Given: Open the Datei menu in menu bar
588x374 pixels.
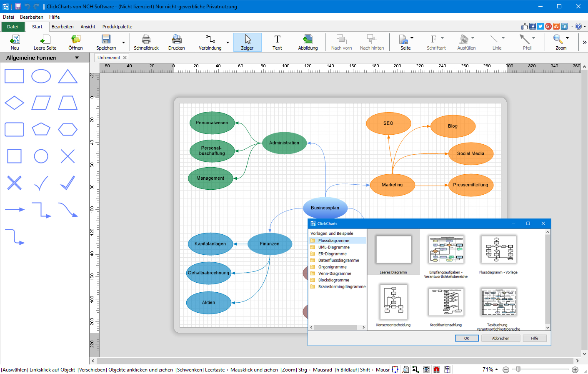Looking at the screenshot, I should [x=8, y=17].
